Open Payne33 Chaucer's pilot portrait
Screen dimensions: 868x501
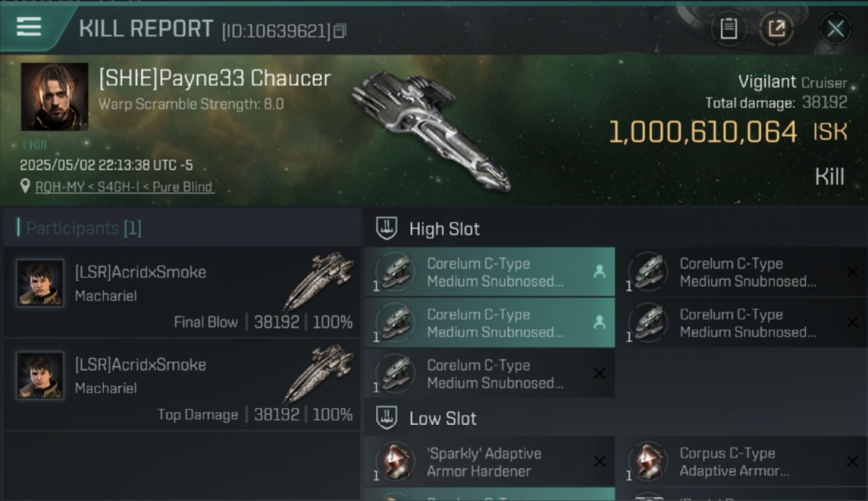coord(54,97)
